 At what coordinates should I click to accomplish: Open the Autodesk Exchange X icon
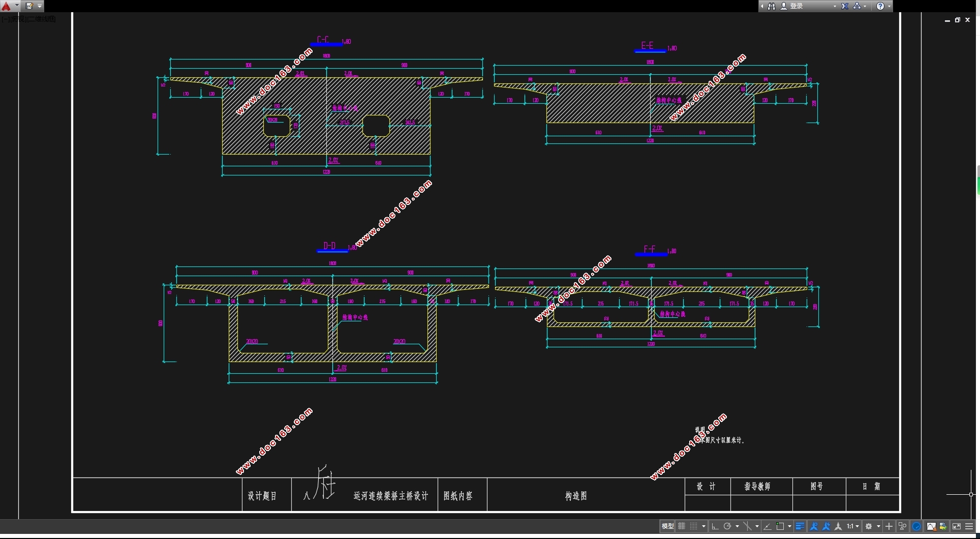(845, 6)
